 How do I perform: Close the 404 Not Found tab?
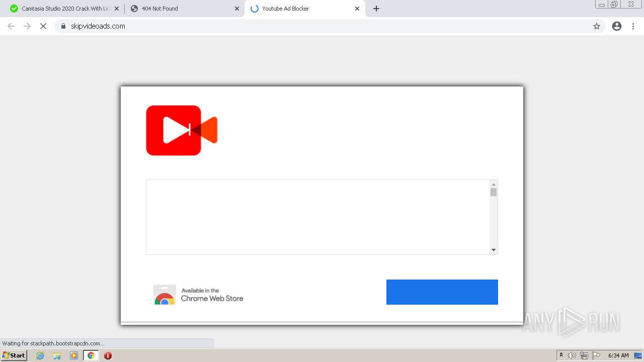[x=237, y=9]
